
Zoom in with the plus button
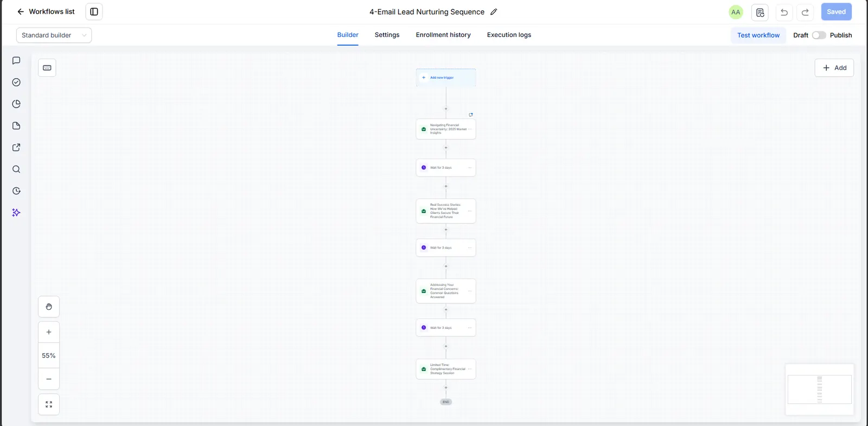pos(49,332)
